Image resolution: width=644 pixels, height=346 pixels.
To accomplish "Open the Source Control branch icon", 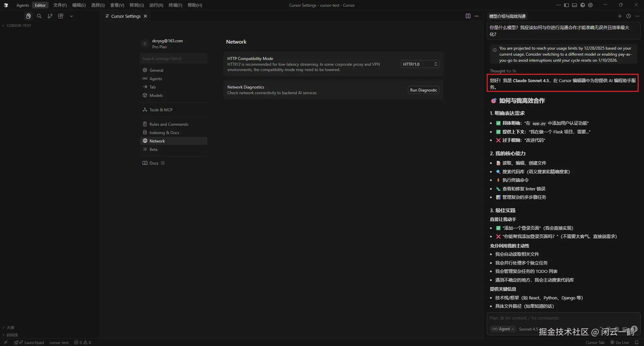I will click(x=50, y=16).
